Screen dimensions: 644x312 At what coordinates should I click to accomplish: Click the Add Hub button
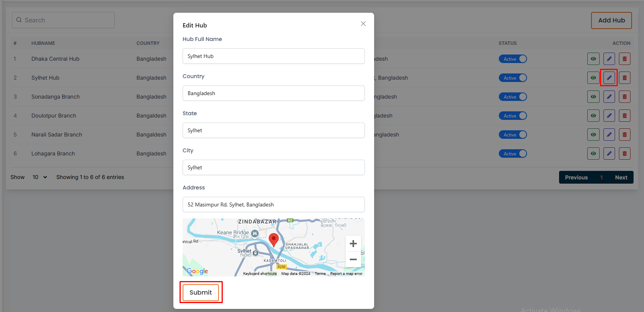click(x=611, y=20)
